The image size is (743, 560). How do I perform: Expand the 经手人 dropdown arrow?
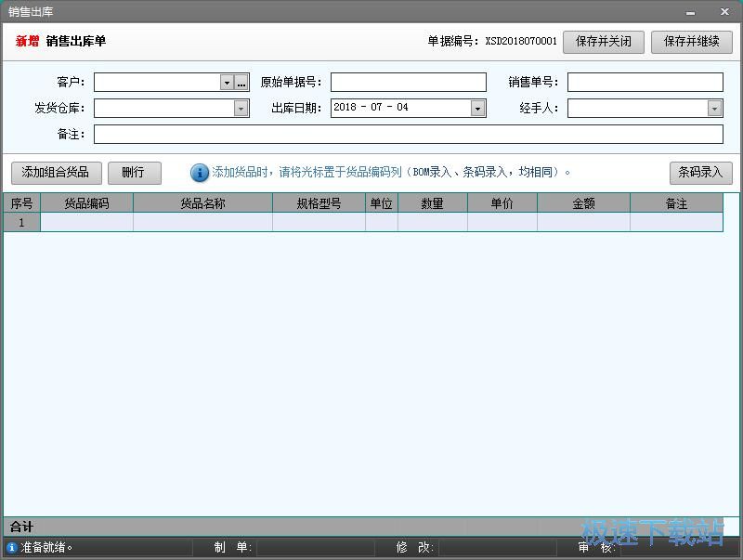tap(714, 109)
